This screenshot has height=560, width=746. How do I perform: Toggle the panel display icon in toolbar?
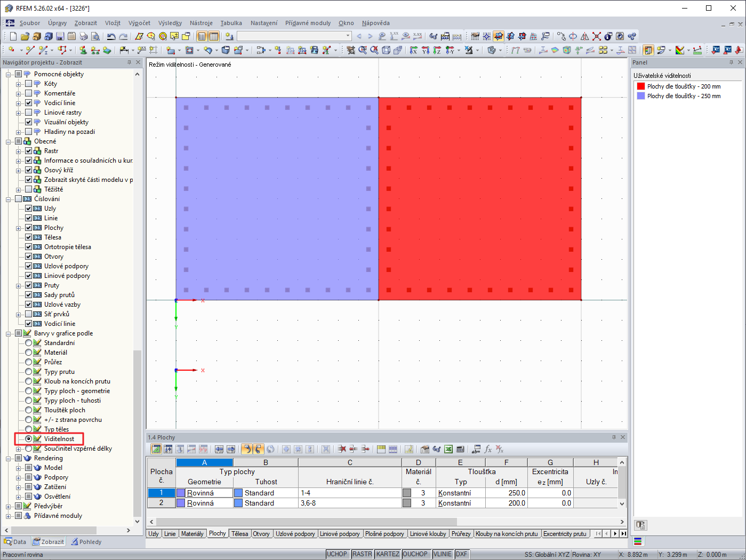[x=648, y=50]
